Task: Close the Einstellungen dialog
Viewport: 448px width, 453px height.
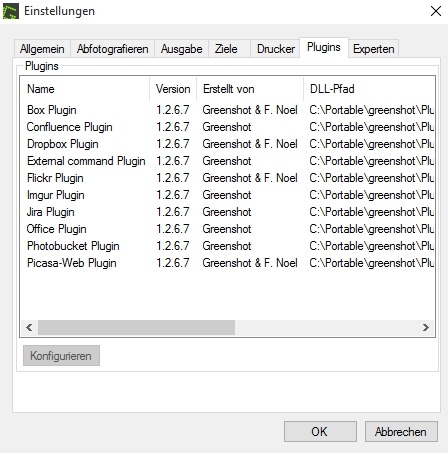Action: (x=436, y=11)
